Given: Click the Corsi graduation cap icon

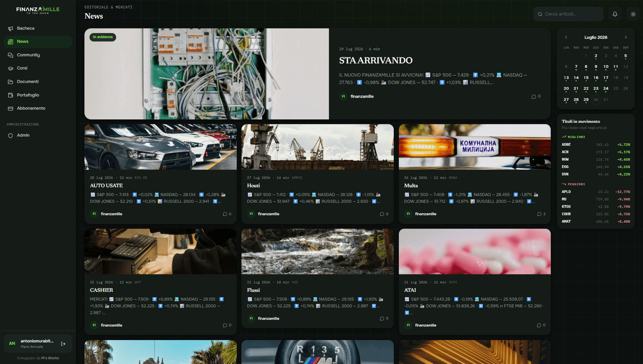Looking at the screenshot, I should point(10,68).
